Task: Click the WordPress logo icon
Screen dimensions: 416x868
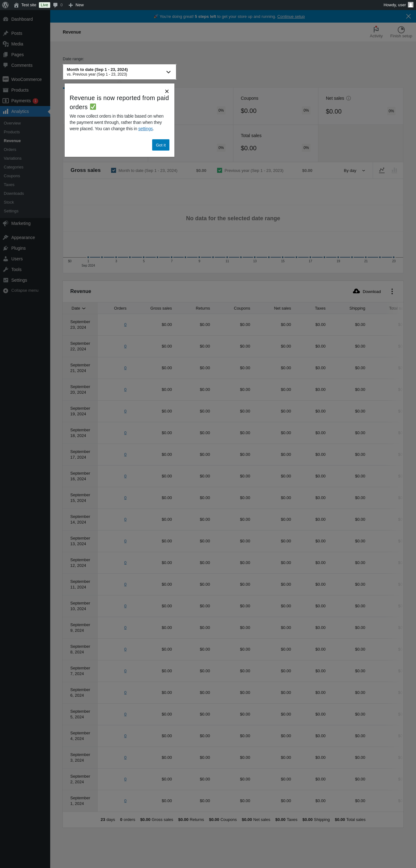Action: [x=5, y=5]
